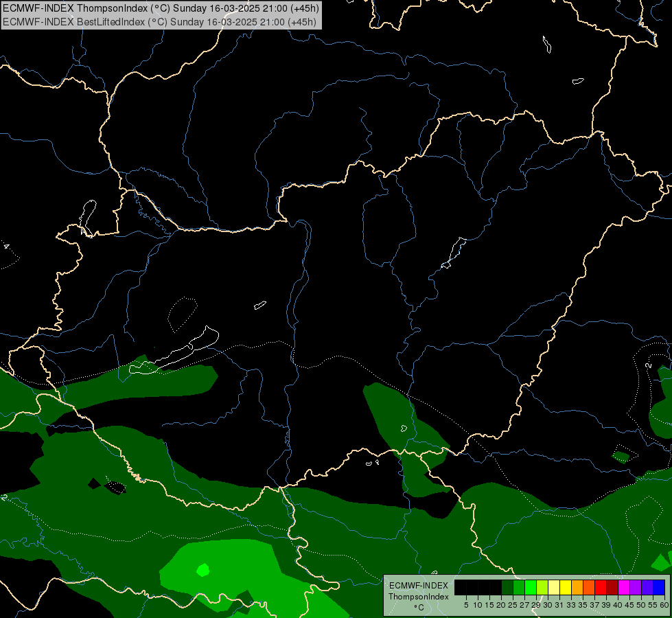Click the legend unit '°C'
672x618 pixels.
[x=419, y=607]
